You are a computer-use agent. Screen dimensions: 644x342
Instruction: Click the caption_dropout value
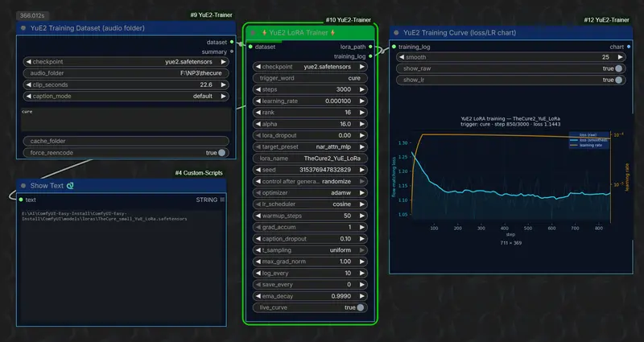click(345, 238)
